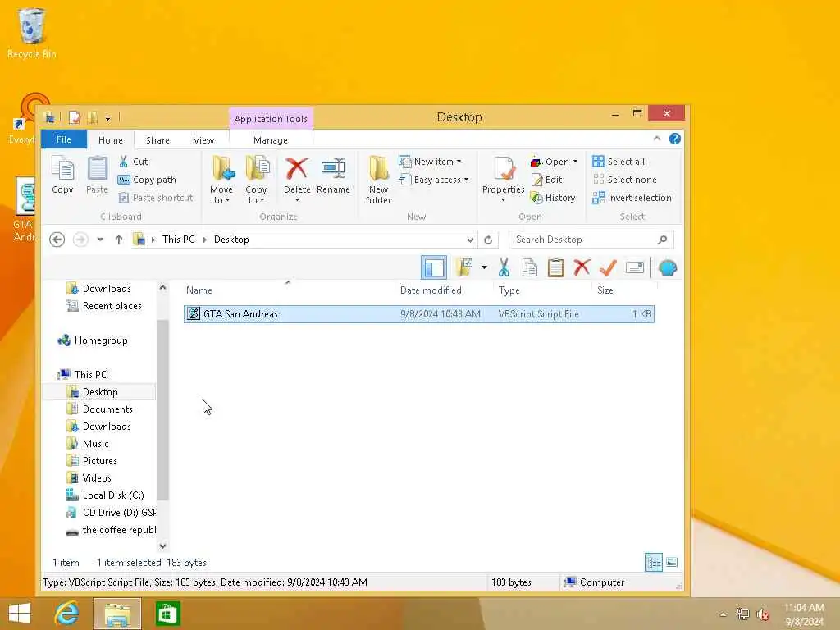Cut the selected file via ribbon
Screen dimensions: 840x630
coord(134,162)
